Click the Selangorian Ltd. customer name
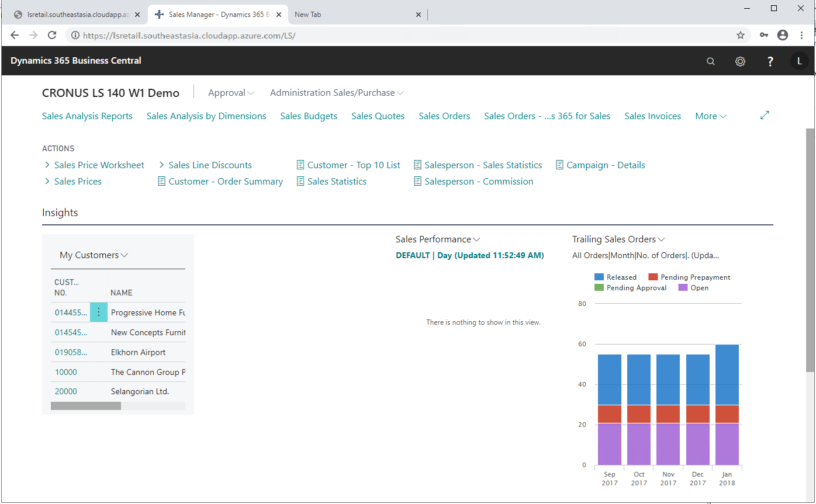The width and height of the screenshot is (816, 504). [x=140, y=392]
